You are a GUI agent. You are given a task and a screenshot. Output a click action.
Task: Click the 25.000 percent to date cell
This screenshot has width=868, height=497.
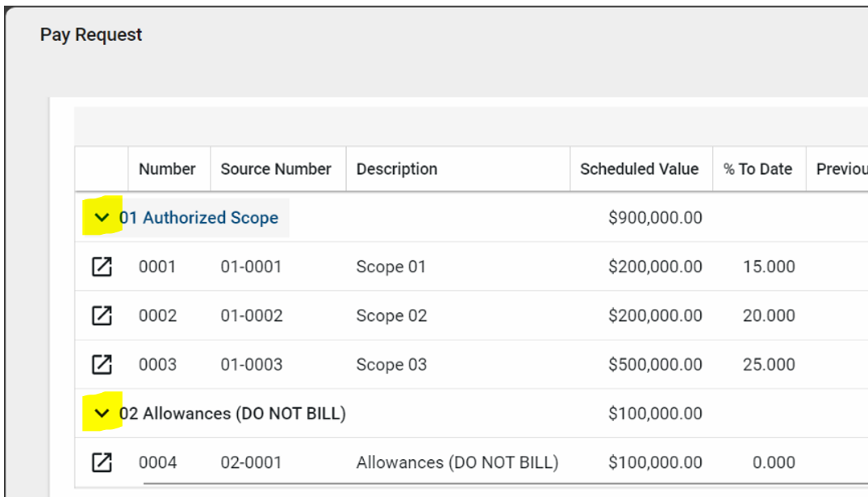coord(768,365)
